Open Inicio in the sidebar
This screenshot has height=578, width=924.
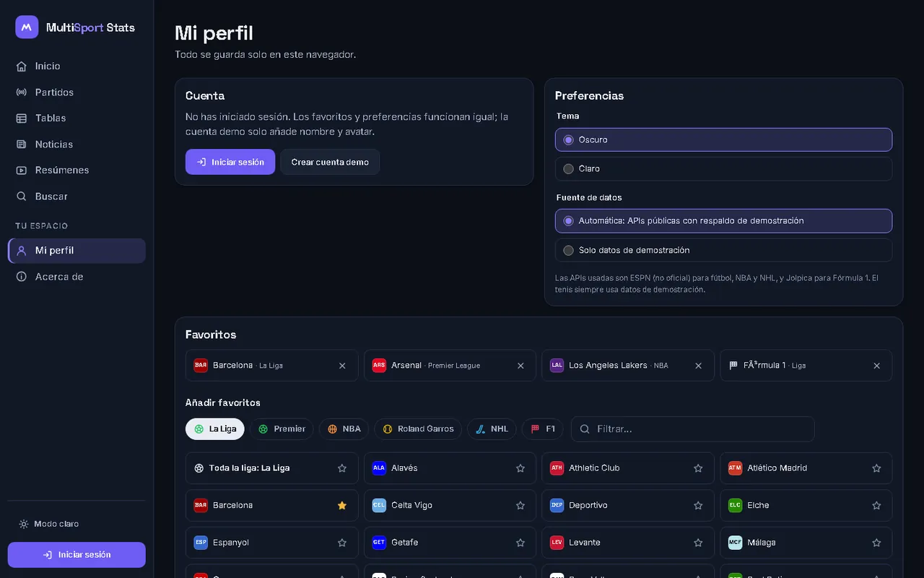[77, 66]
